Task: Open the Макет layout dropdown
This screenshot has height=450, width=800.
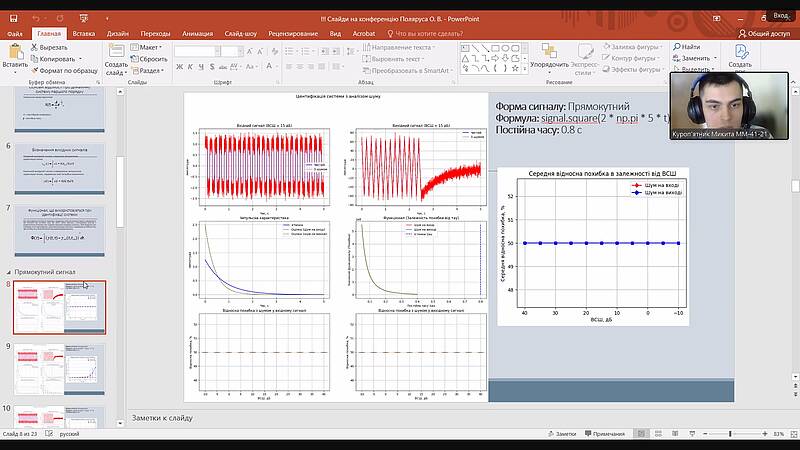Action: click(149, 47)
